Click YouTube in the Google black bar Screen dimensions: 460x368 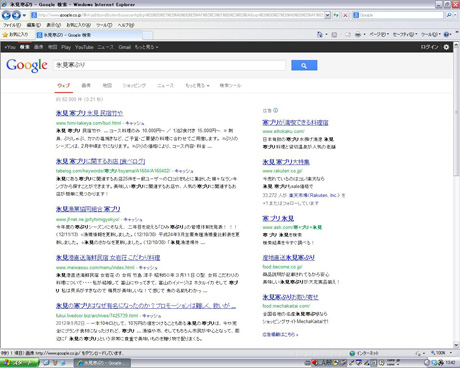tap(84, 47)
